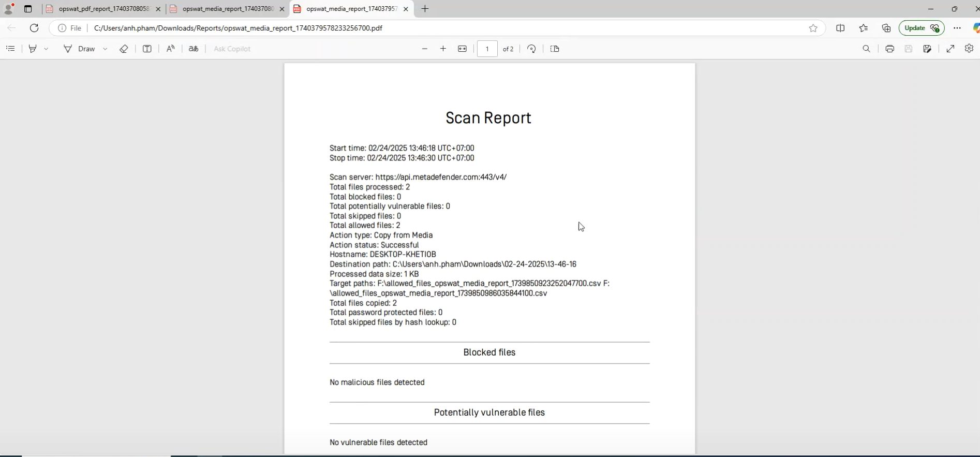This screenshot has height=457, width=980.
Task: Click the Blocked files section heading
Action: click(x=489, y=352)
